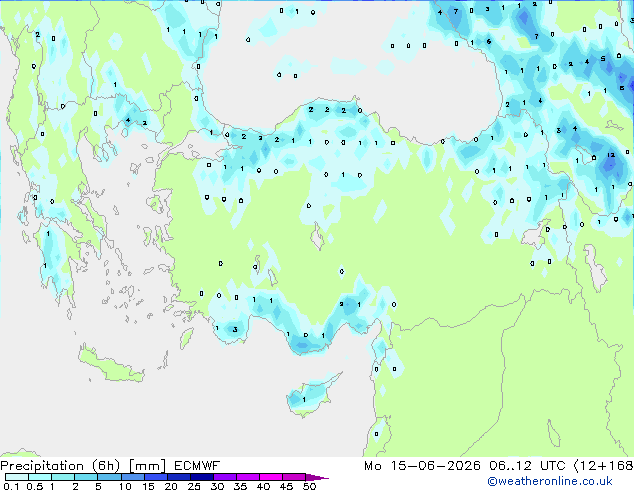Click the 'ECMWF' model label
The height and width of the screenshot is (490, 634).
(x=197, y=466)
